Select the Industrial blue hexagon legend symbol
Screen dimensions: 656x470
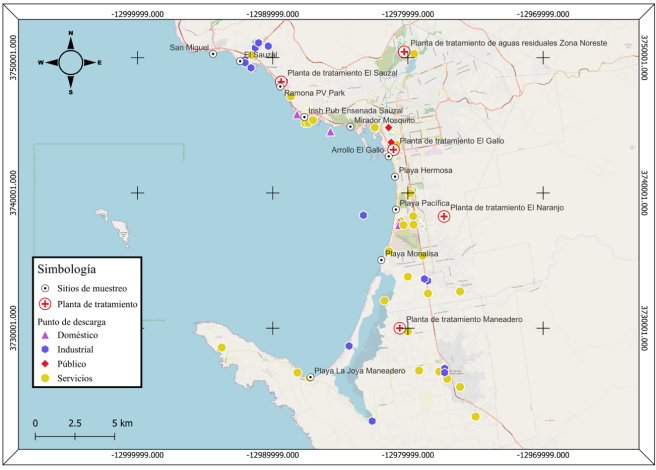pos(44,350)
